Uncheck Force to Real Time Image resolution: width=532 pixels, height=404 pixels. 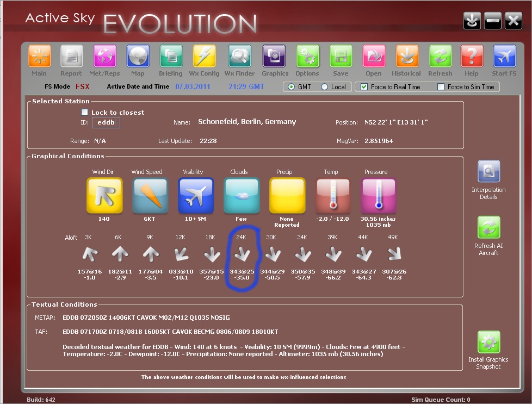364,87
